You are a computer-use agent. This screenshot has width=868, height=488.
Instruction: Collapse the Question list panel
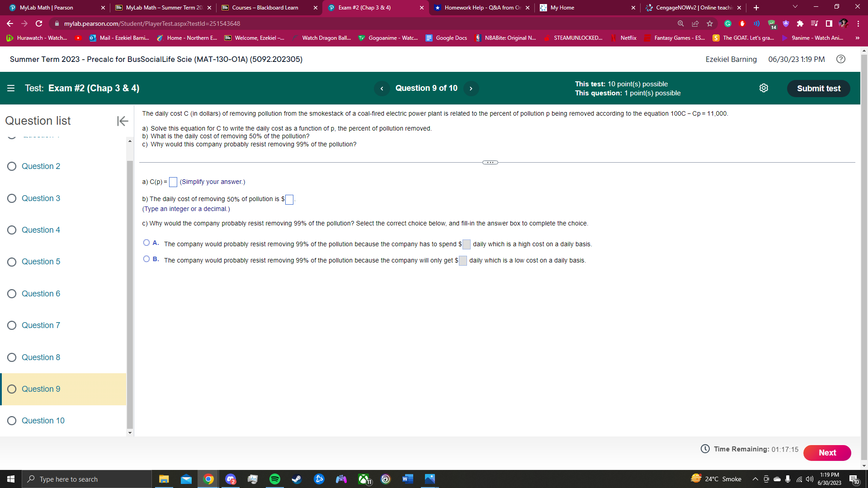123,121
